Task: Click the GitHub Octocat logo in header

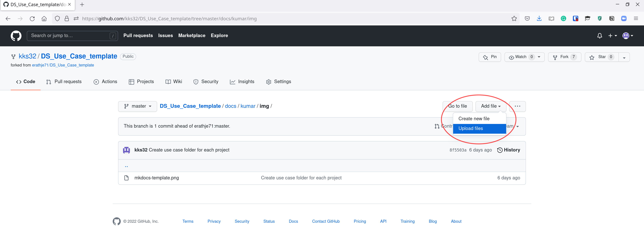Action: (16, 36)
